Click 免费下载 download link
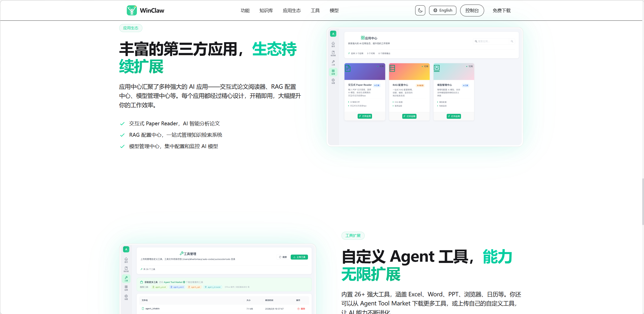This screenshot has height=314, width=644. pos(502,10)
